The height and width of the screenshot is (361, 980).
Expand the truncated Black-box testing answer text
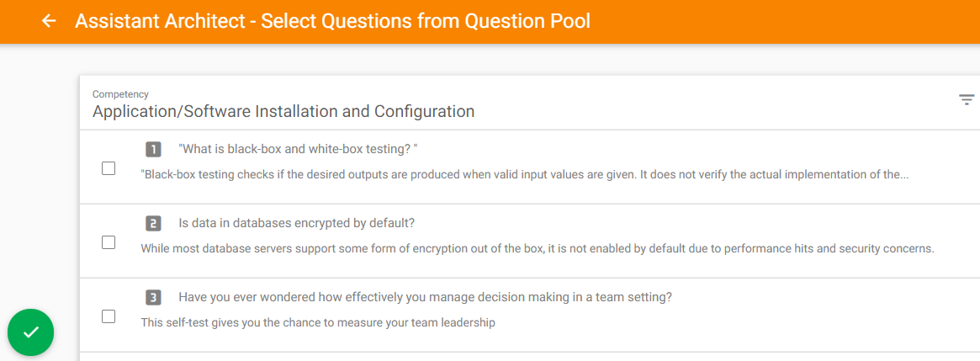[524, 174]
